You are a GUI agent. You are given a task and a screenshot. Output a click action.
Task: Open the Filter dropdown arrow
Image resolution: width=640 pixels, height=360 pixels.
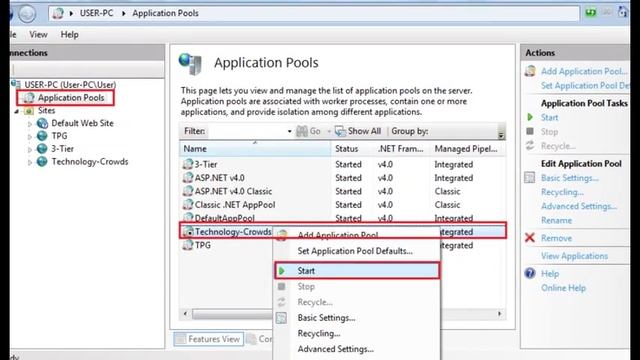289,131
